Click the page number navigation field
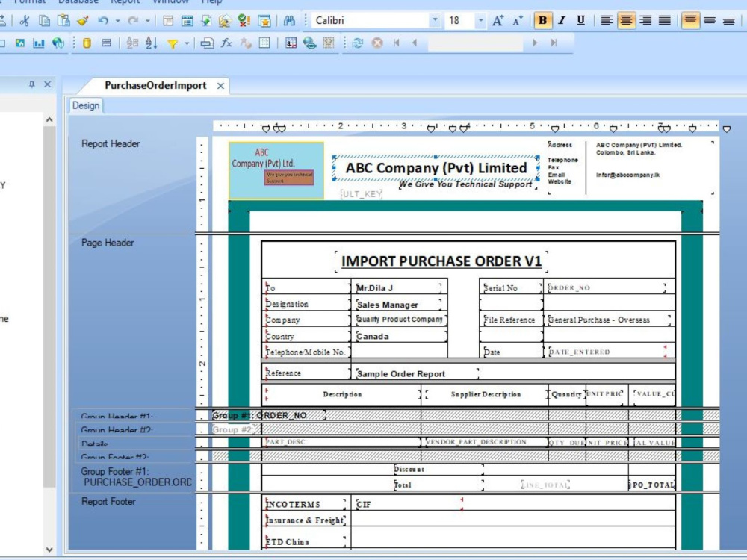 [475, 43]
